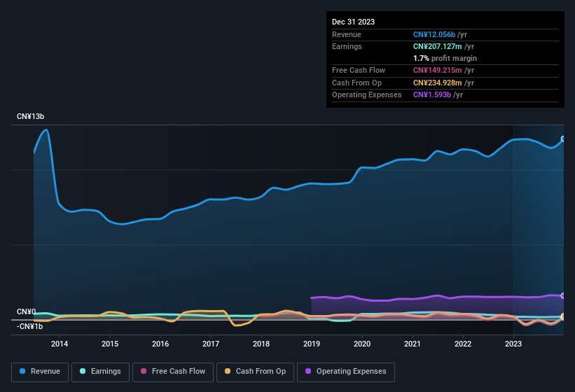Click the 2015 x-axis label
575x392 pixels.
coord(110,344)
